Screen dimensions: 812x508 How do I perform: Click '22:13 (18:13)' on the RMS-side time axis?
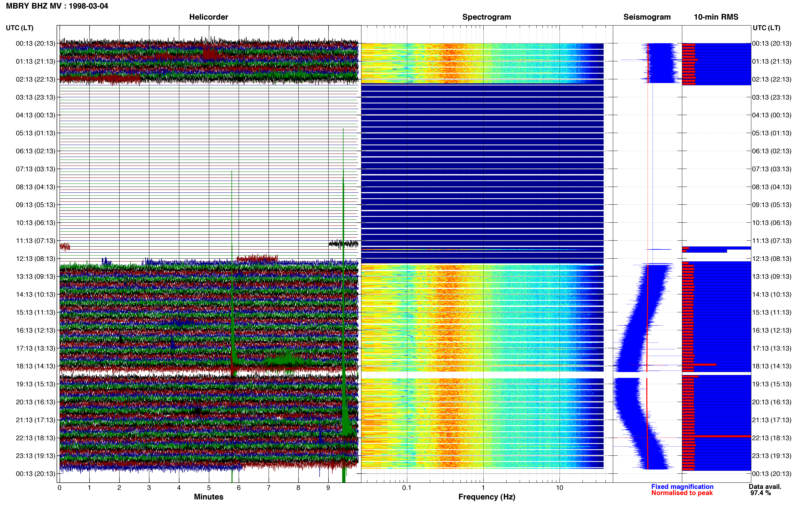tap(772, 438)
